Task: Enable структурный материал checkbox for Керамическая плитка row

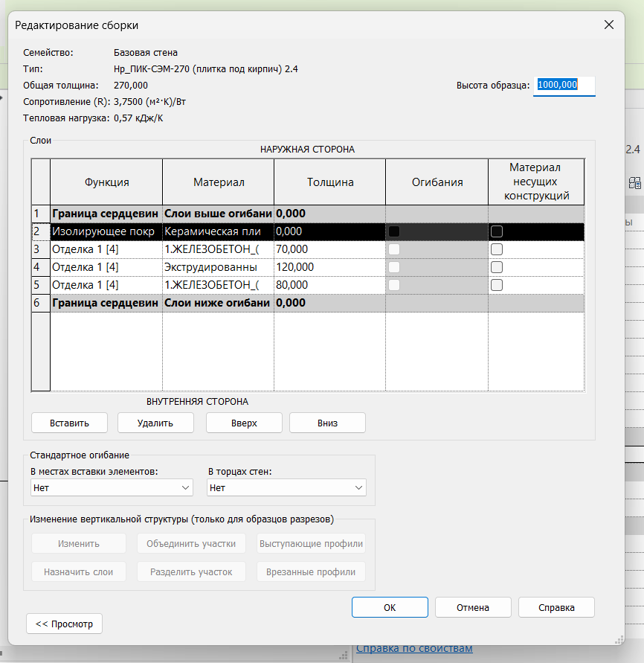Action: pos(497,231)
